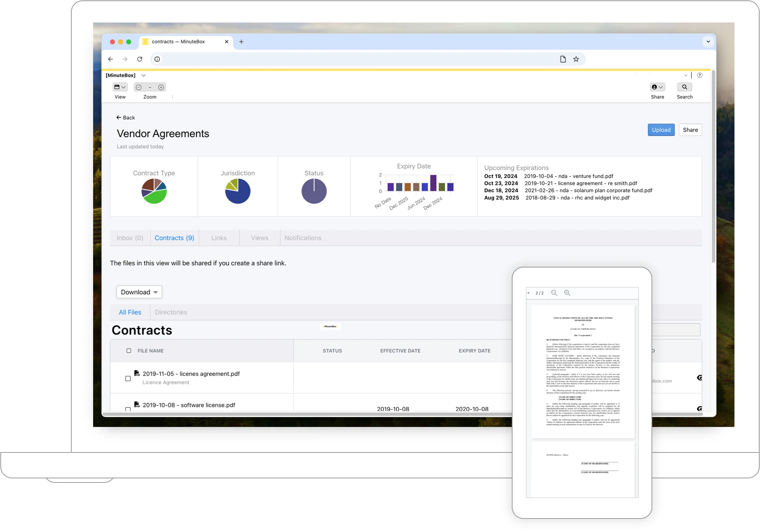This screenshot has height=532, width=760.
Task: Click the Contract Type pie chart green slice
Action: pyautogui.click(x=157, y=197)
